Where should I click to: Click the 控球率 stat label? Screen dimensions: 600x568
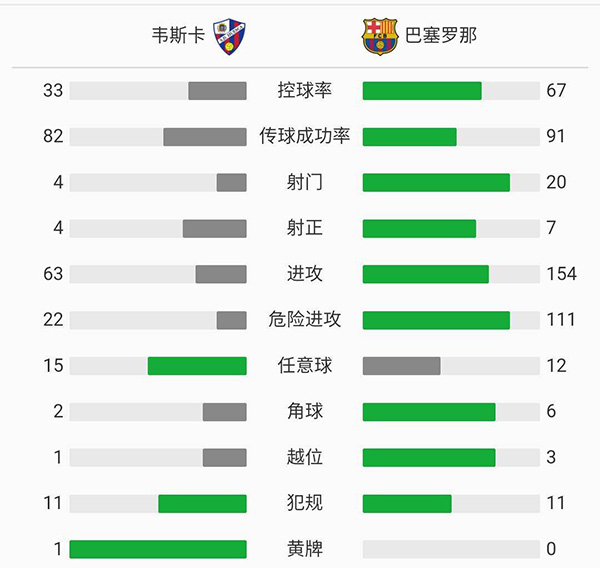coord(305,91)
